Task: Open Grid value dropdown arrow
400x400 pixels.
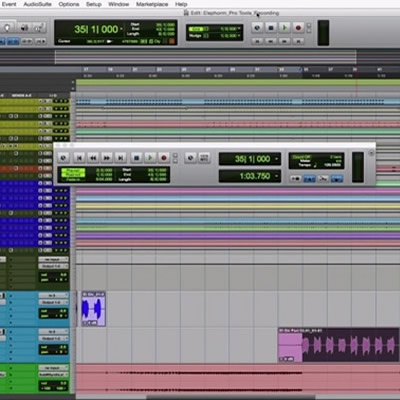Action: click(x=239, y=29)
